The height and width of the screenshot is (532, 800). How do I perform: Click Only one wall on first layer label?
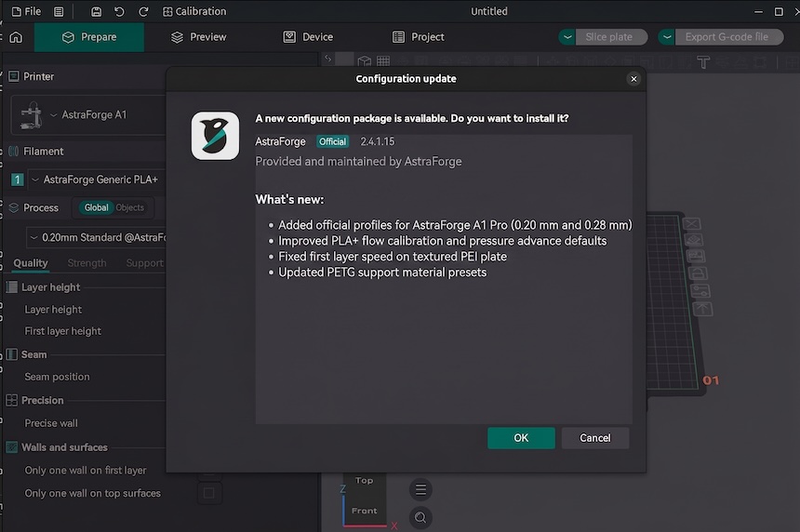pos(86,471)
